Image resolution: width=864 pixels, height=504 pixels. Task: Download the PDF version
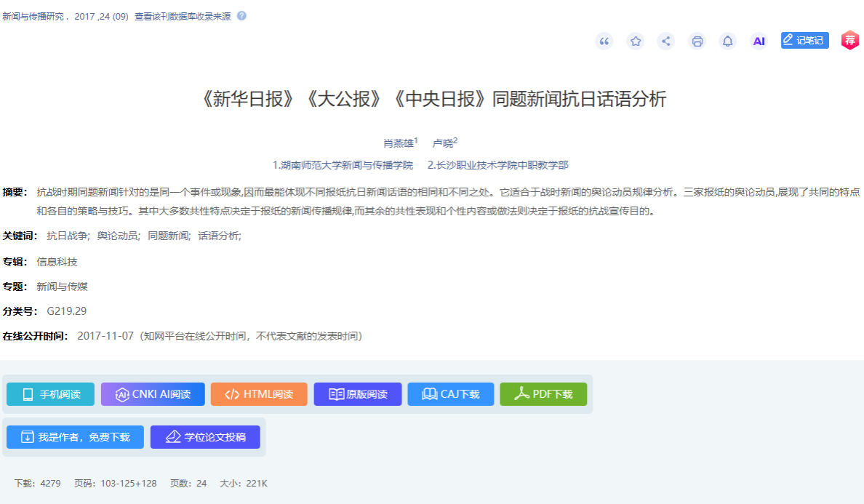(x=543, y=394)
